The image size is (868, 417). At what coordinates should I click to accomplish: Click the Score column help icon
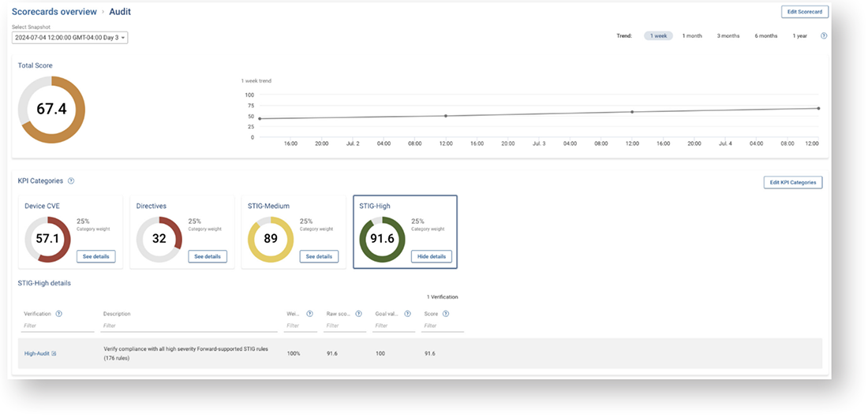pos(446,314)
